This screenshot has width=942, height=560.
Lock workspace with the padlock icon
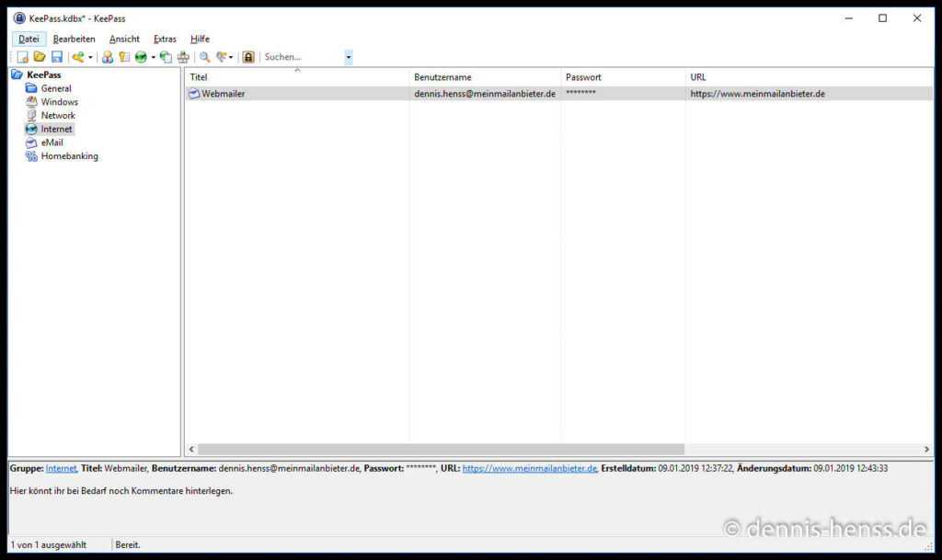[x=248, y=57]
